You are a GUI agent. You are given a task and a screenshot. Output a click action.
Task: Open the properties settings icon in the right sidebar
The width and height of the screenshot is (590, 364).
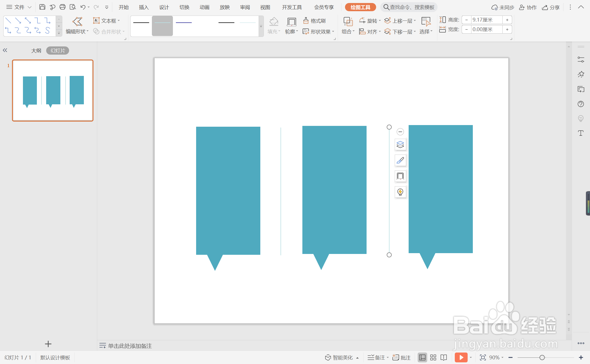(581, 60)
